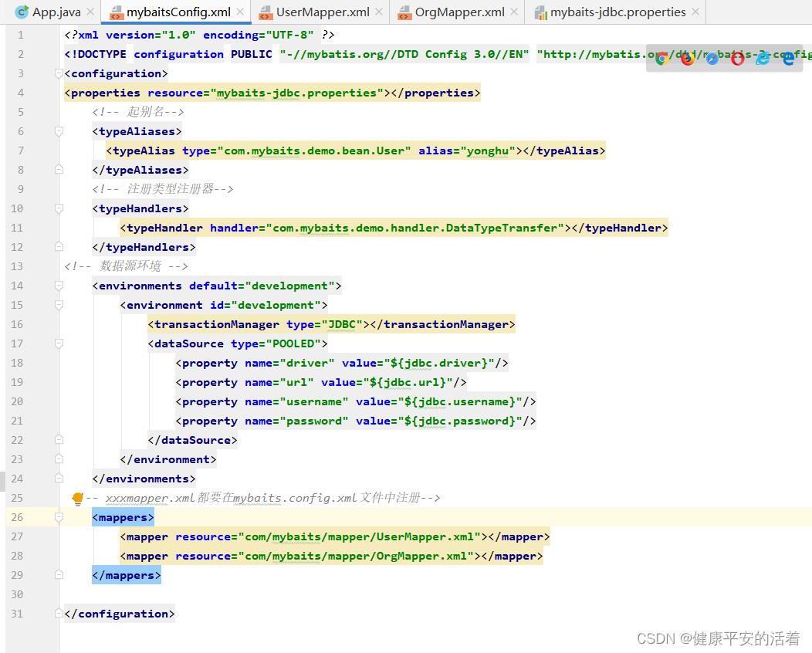Image resolution: width=812 pixels, height=653 pixels.
Task: Click the XML file icon on mybaitsConfig.xml tab
Action: pos(117,12)
